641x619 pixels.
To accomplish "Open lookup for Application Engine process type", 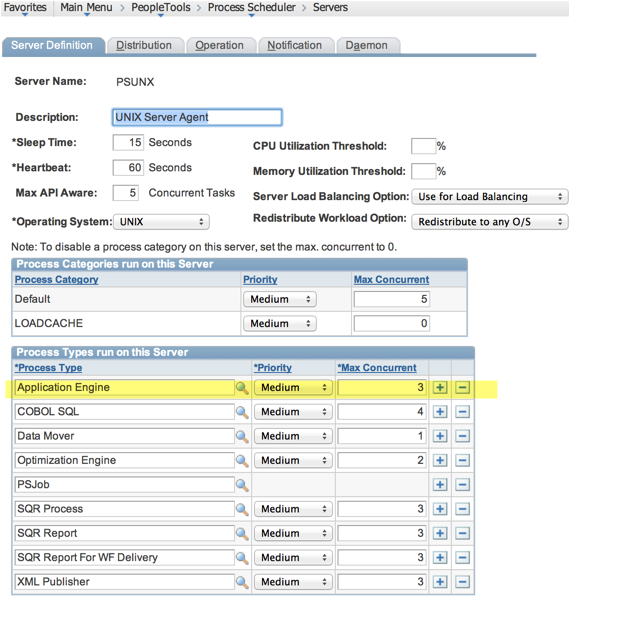I will pyautogui.click(x=242, y=388).
